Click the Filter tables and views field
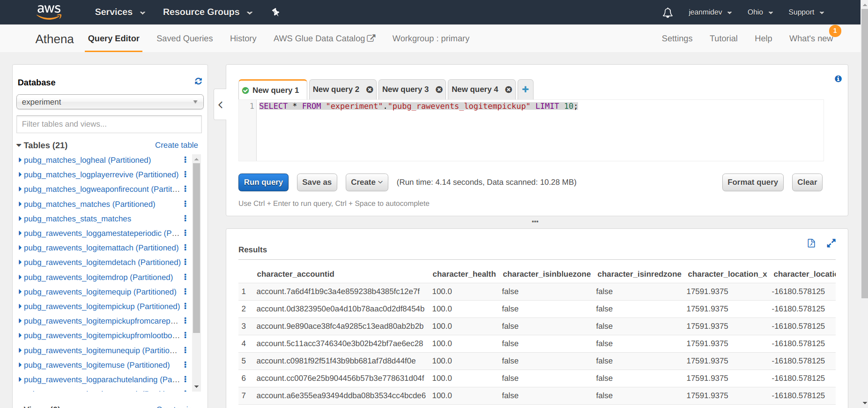The image size is (868, 408). pyautogui.click(x=109, y=124)
